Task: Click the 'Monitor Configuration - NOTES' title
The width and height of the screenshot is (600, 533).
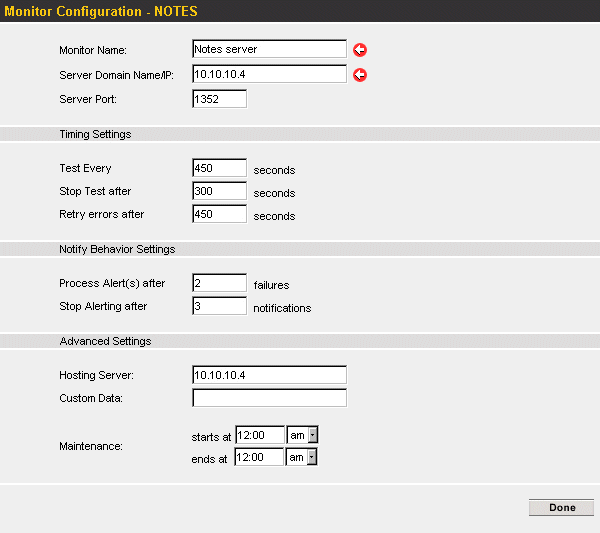Action: pos(101,11)
